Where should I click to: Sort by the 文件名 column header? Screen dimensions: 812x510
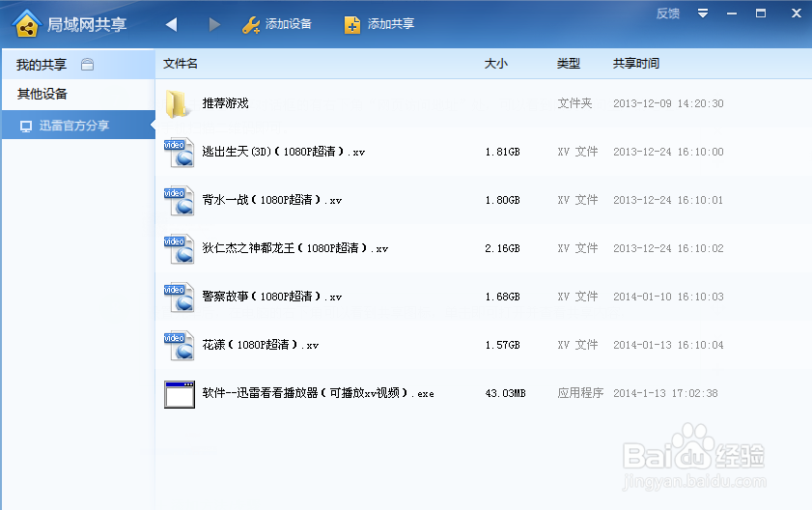[181, 63]
